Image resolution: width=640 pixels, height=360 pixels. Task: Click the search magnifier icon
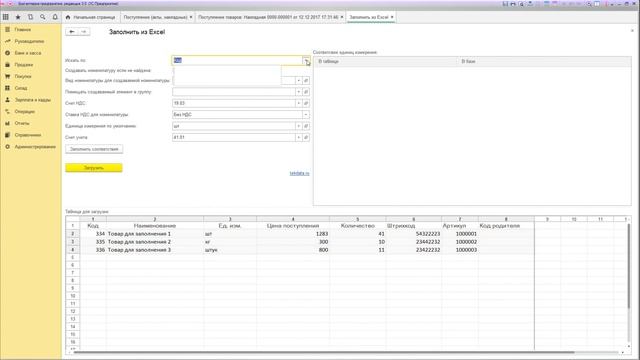[x=42, y=17]
